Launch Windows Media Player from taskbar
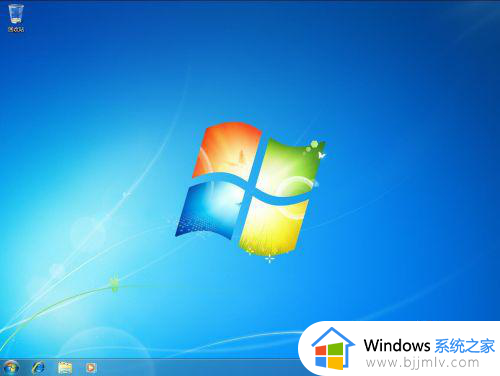This screenshot has height=376, width=500. coord(91,368)
